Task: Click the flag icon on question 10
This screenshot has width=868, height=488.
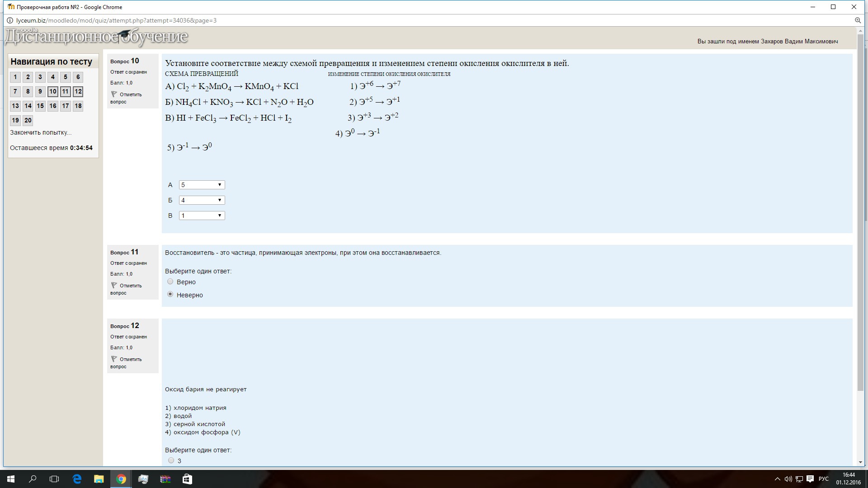Action: pyautogui.click(x=114, y=94)
